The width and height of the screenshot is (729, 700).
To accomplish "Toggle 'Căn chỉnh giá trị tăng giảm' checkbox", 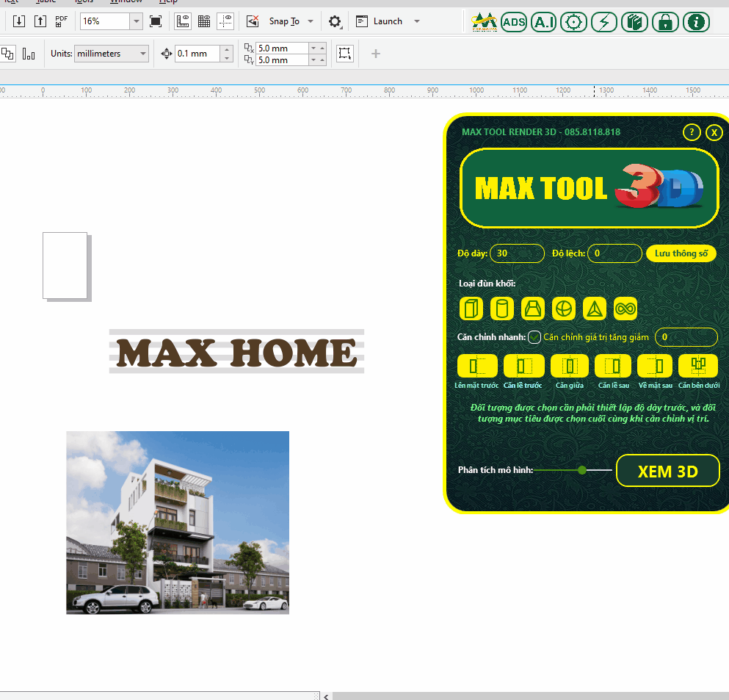I will 534,337.
